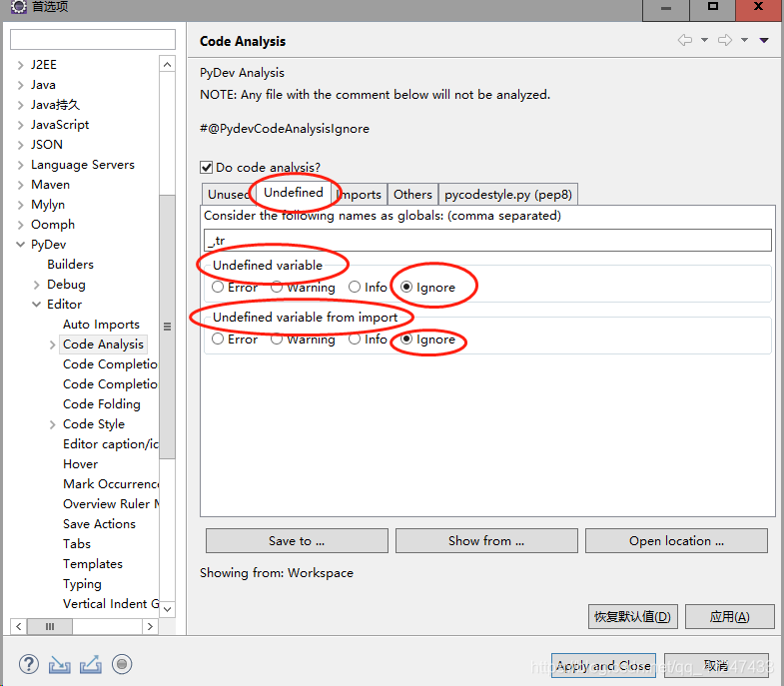Select Info for Undefined variable from import
This screenshot has height=686, width=784.
[x=355, y=339]
